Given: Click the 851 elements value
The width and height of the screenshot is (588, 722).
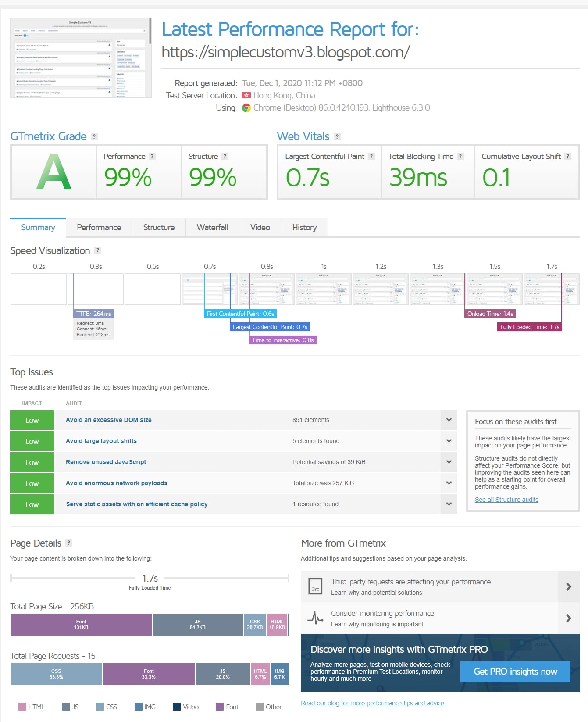Looking at the screenshot, I should pyautogui.click(x=311, y=420).
